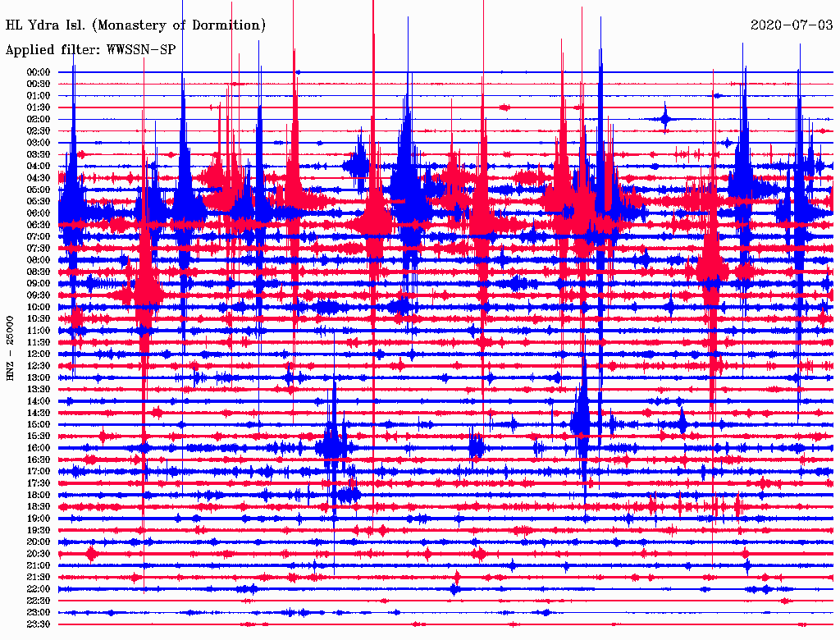Viewport: 840px width, 640px height.
Task: Select the 16:30 time label
Action: click(39, 460)
